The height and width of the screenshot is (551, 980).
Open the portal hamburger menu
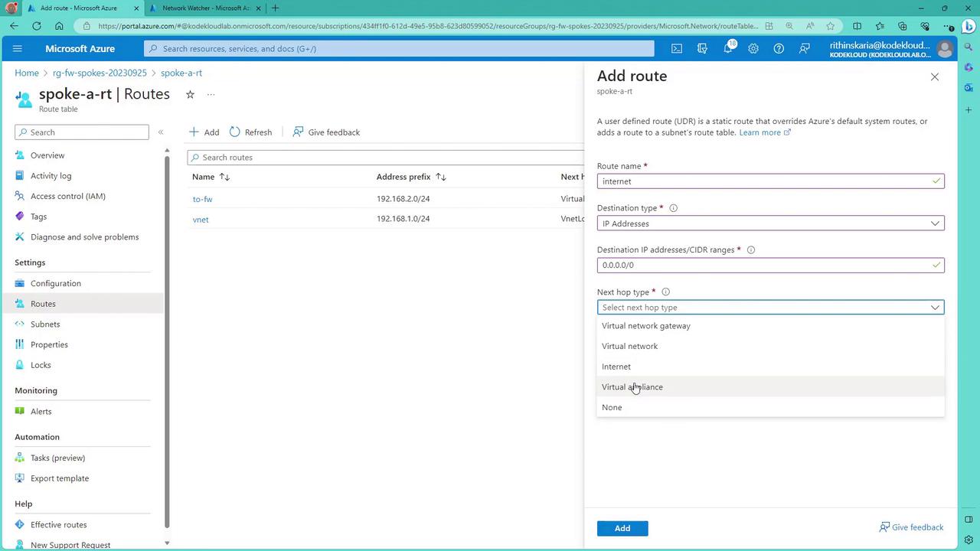pos(18,48)
